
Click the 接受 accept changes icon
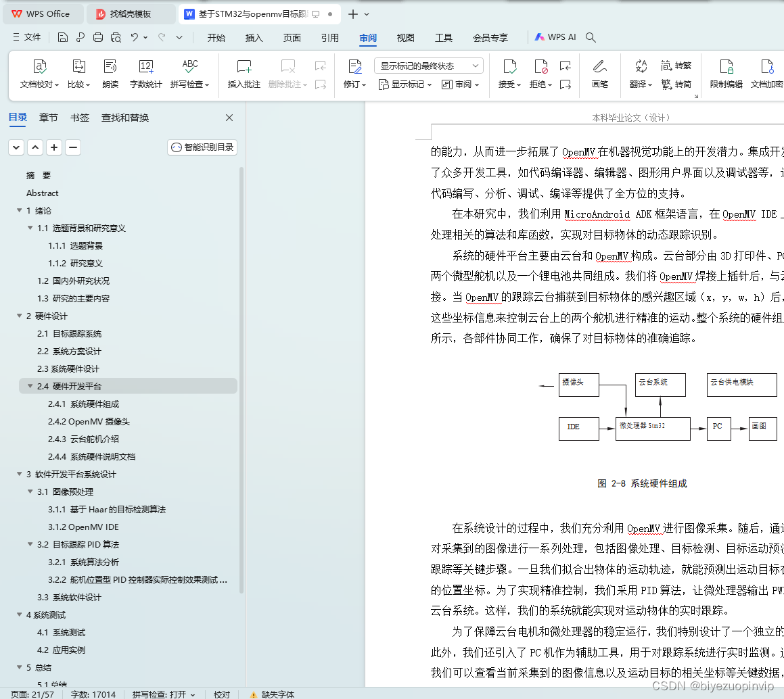pos(509,67)
